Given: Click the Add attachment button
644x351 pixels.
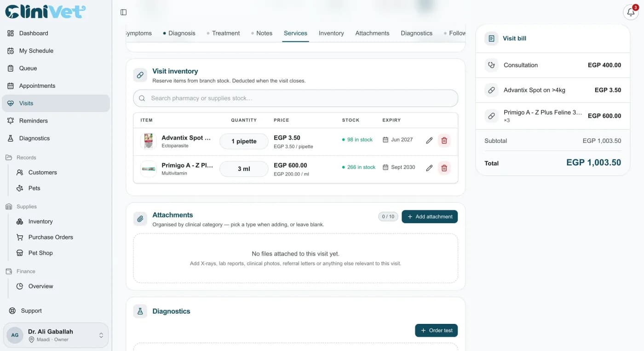Looking at the screenshot, I should coord(430,217).
